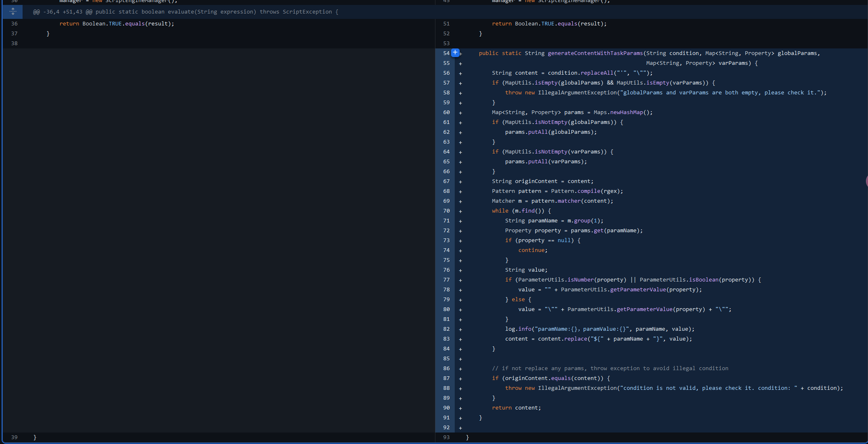Click the ParameterUtils.isNumber condition line
Image resolution: width=868 pixels, height=444 pixels.
(x=633, y=280)
